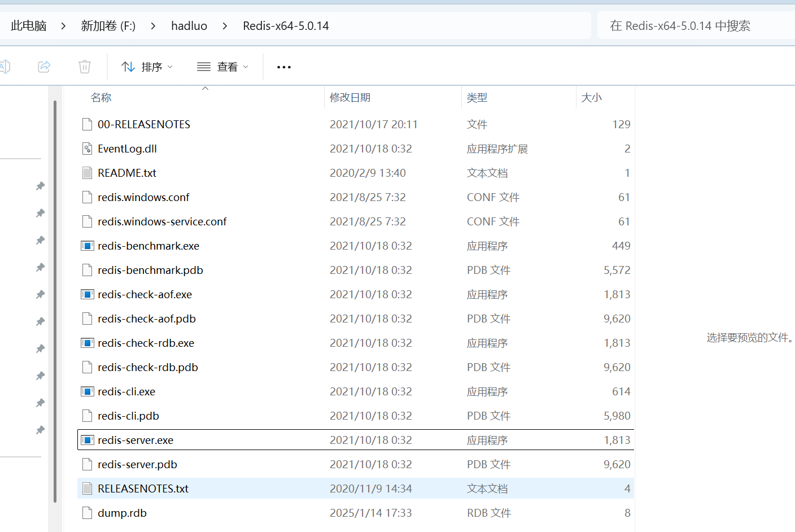Click the Delete trash icon
The width and height of the screenshot is (795, 532).
point(85,67)
